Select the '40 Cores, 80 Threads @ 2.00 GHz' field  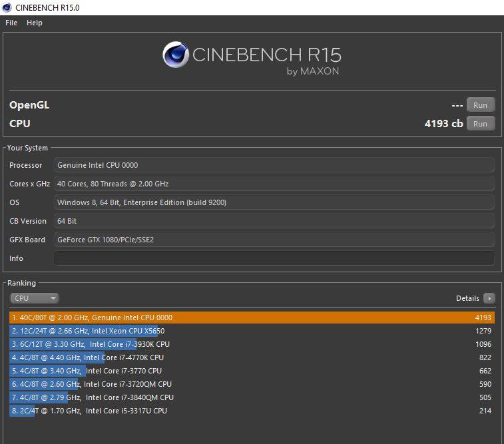(274, 184)
